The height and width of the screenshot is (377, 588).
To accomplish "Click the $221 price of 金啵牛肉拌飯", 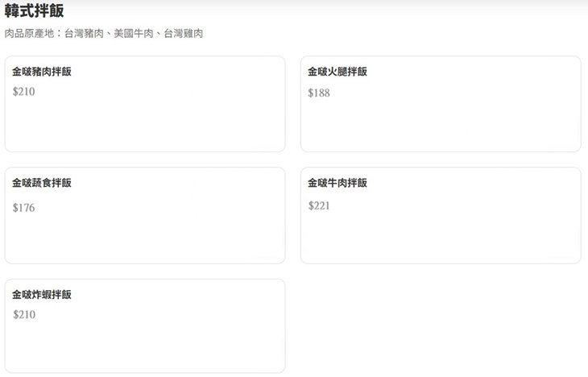I will [319, 206].
